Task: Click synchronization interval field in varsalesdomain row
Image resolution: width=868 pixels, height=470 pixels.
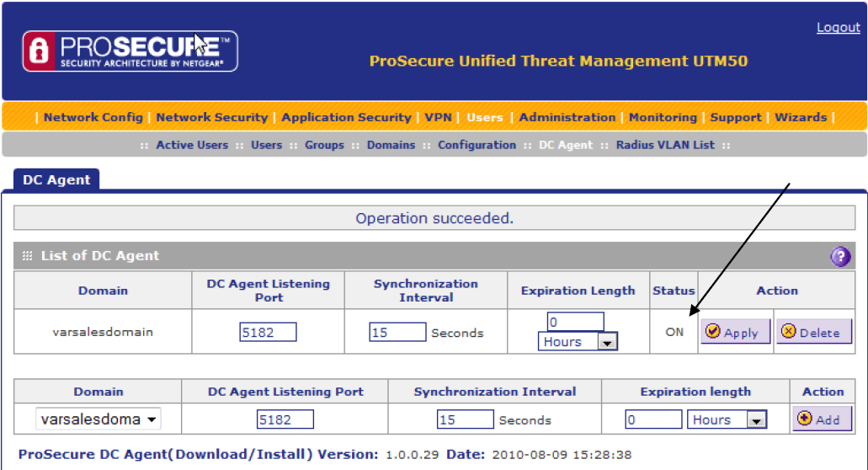Action: (x=397, y=332)
